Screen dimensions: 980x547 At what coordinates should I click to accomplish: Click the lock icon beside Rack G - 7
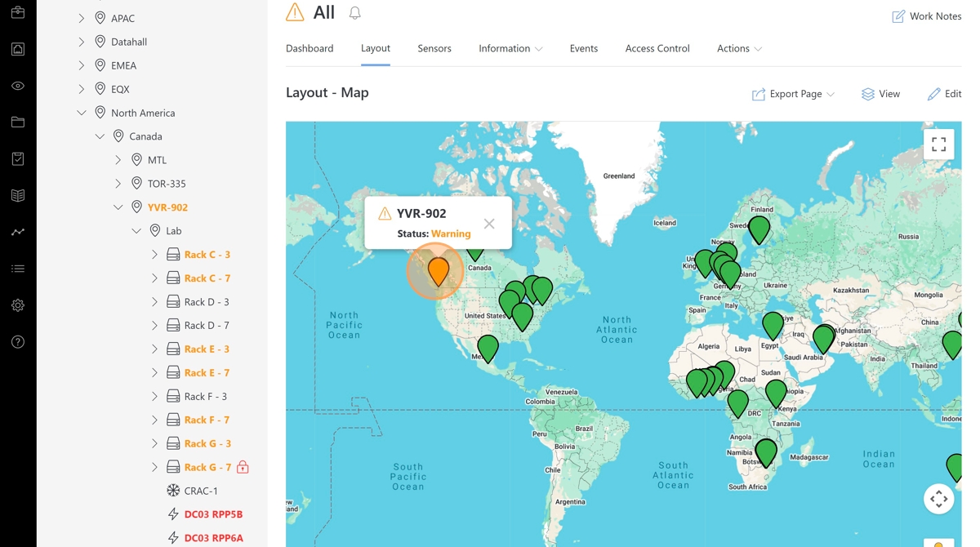pos(243,467)
